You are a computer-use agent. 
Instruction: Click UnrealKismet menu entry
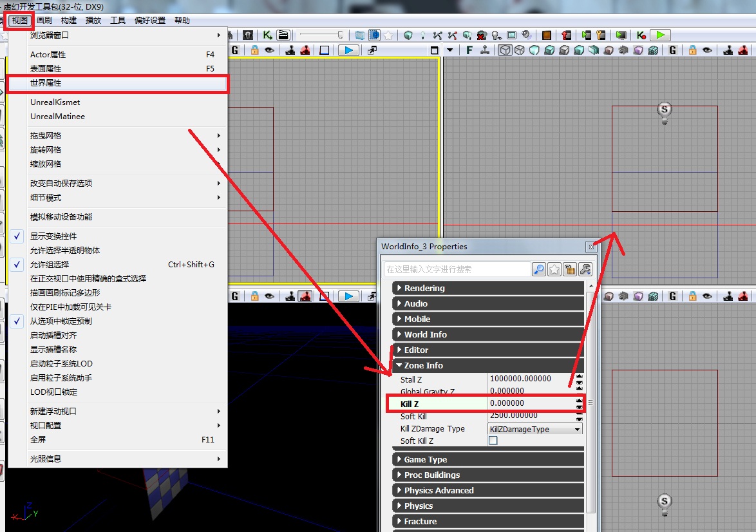pos(55,102)
